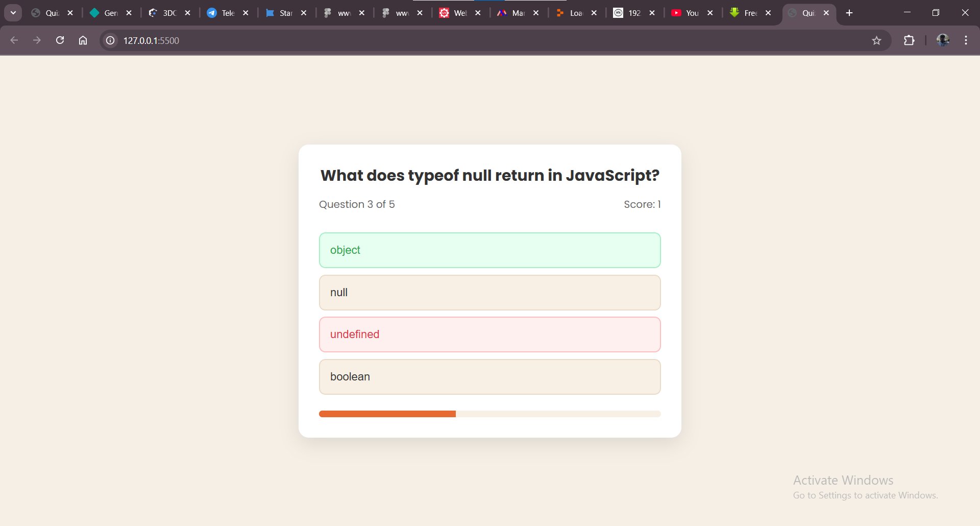This screenshot has width=980, height=526.
Task: Open the browser extensions menu
Action: pos(909,40)
